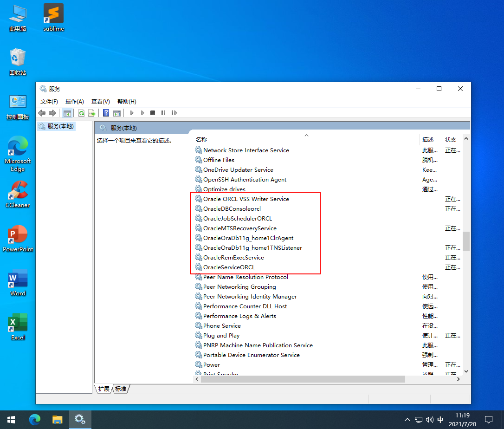Select the Excel desktop shortcut
504x429 pixels.
point(18,326)
